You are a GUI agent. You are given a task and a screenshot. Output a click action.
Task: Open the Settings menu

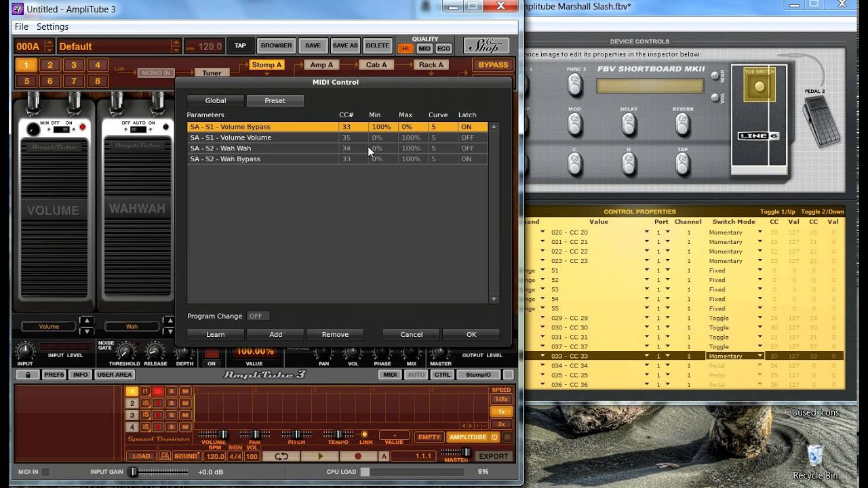tap(52, 26)
